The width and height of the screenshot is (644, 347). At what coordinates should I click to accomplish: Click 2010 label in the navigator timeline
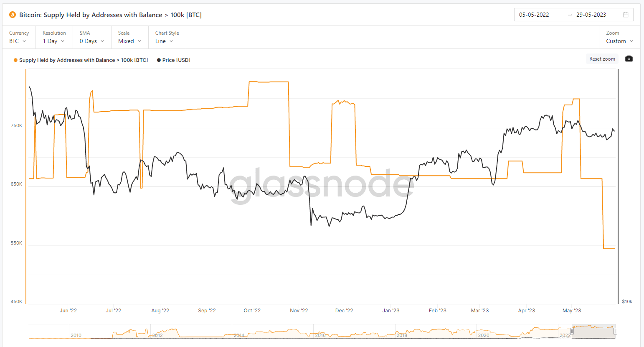click(x=76, y=335)
